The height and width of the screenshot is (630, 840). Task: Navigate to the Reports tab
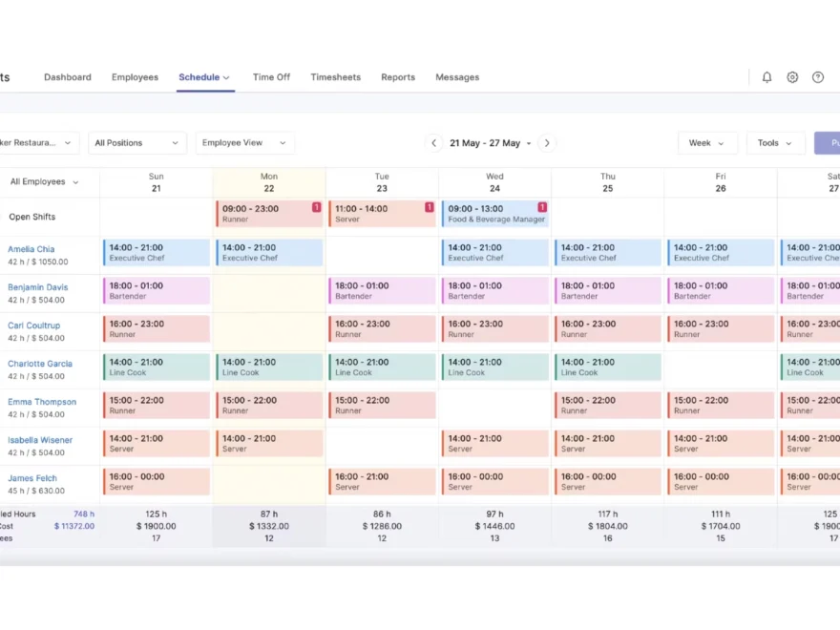[398, 77]
